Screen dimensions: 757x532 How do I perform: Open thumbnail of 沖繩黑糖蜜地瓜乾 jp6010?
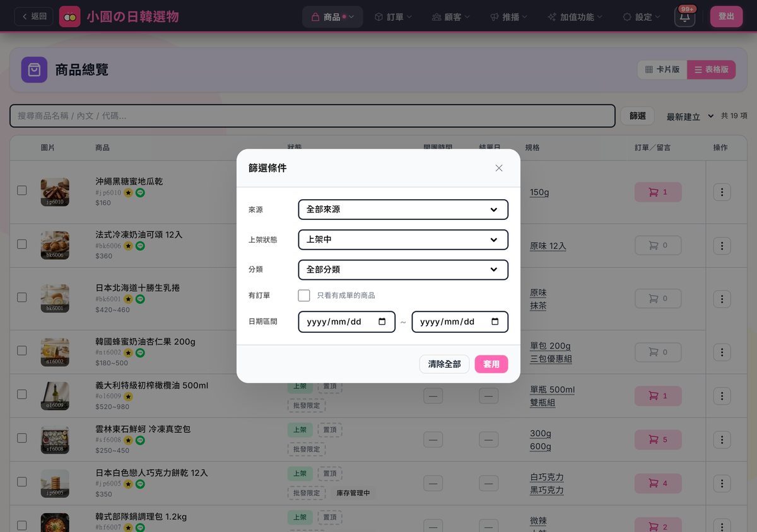pos(55,192)
